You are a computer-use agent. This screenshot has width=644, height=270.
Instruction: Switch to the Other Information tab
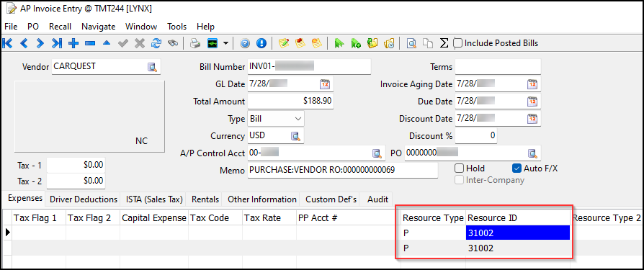pyautogui.click(x=261, y=199)
